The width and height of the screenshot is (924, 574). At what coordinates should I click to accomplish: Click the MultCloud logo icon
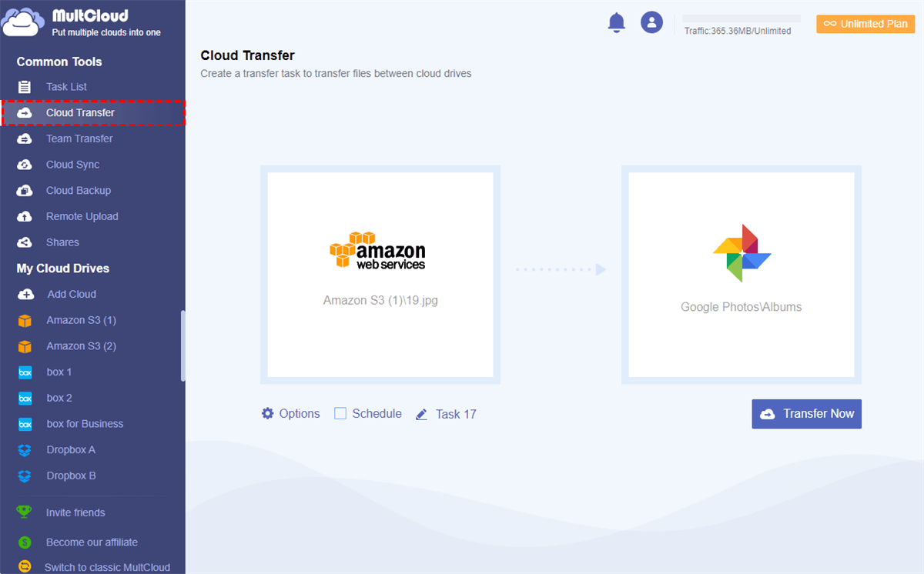tap(23, 22)
